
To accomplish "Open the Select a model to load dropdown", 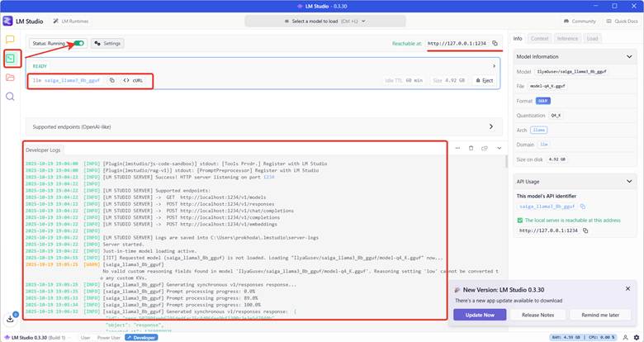I will pyautogui.click(x=324, y=21).
